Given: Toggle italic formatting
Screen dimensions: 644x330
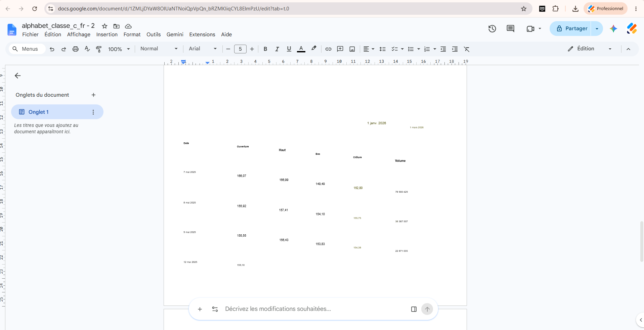Looking at the screenshot, I should (x=277, y=49).
